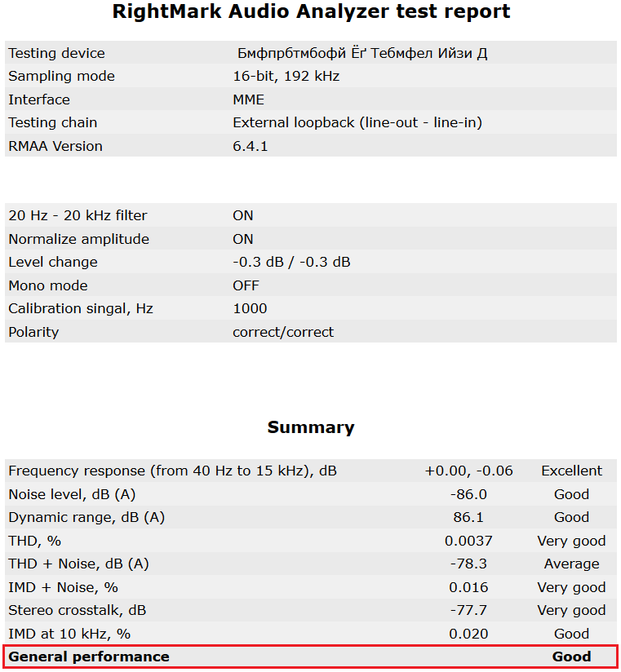The width and height of the screenshot is (621, 672).
Task: Click the 20 Hz - 20 kHz filter ON value
Action: coord(242,215)
